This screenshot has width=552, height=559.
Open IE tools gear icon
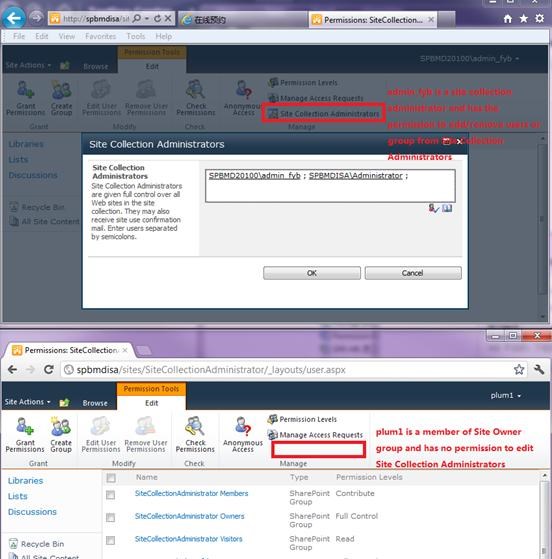tap(540, 19)
